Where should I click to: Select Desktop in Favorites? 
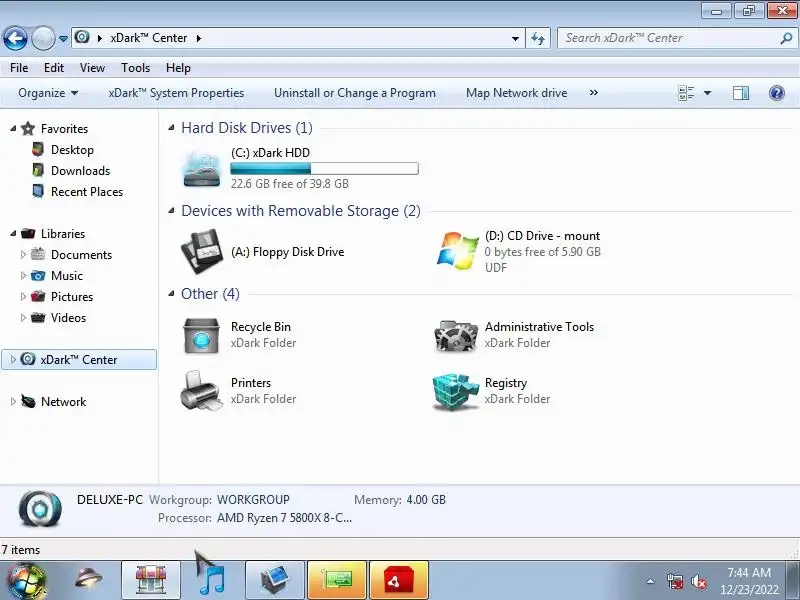tap(72, 150)
